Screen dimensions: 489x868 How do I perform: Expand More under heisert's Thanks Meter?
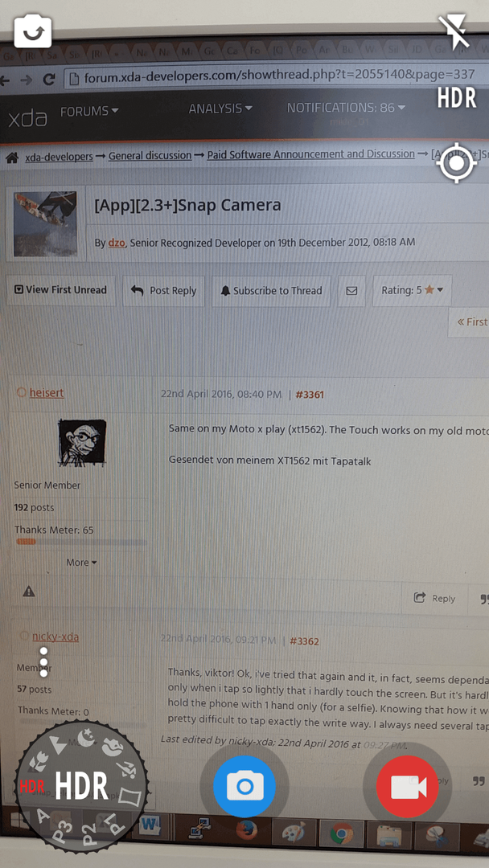pyautogui.click(x=81, y=563)
